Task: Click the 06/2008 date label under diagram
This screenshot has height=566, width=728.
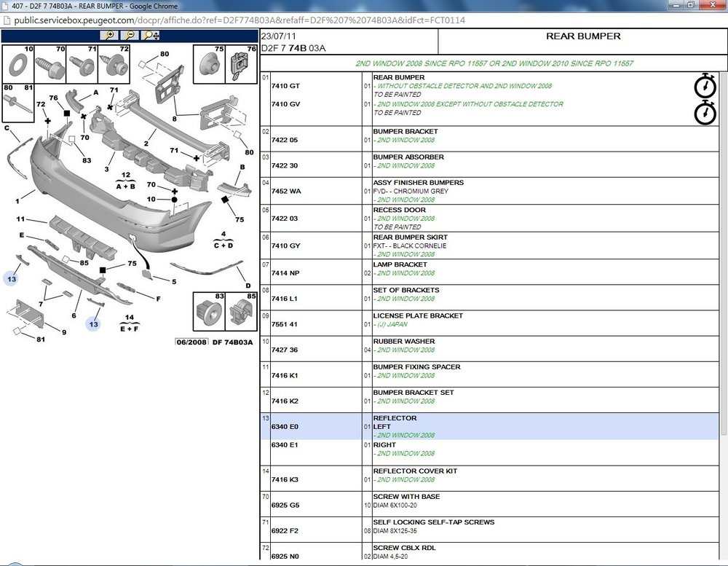Action: [x=191, y=342]
